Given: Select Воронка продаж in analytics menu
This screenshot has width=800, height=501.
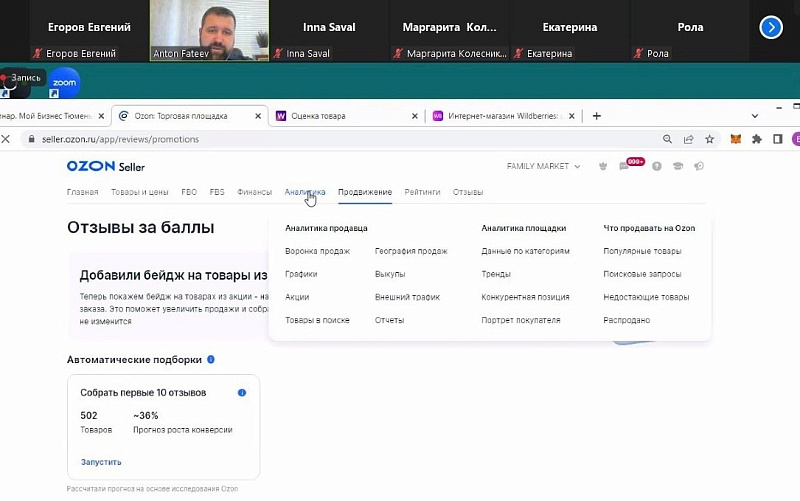Looking at the screenshot, I should coord(317,251).
